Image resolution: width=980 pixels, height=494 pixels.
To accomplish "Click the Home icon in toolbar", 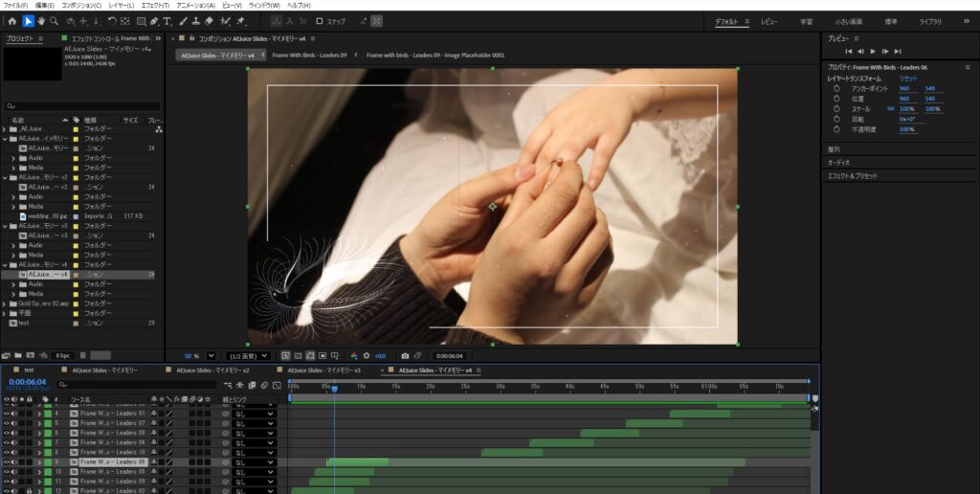I will [12, 21].
